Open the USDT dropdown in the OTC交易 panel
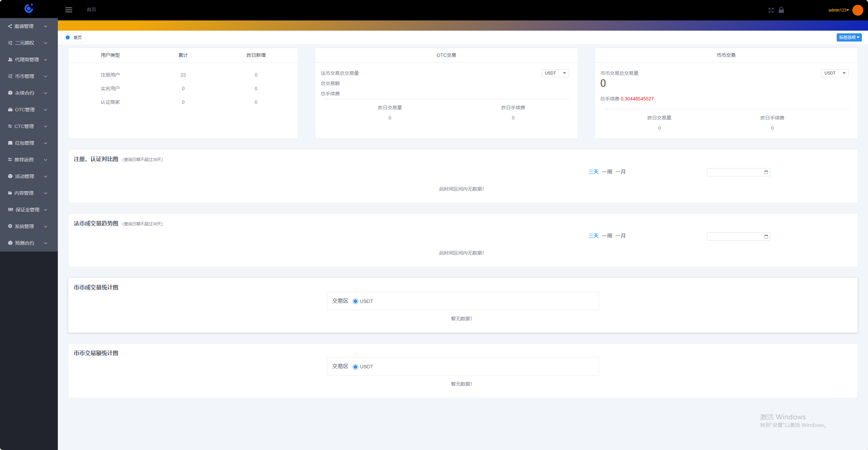The width and height of the screenshot is (868, 450). [x=555, y=73]
